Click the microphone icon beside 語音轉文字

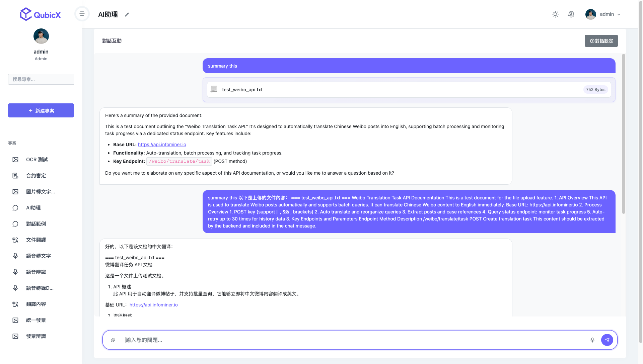tap(15, 256)
